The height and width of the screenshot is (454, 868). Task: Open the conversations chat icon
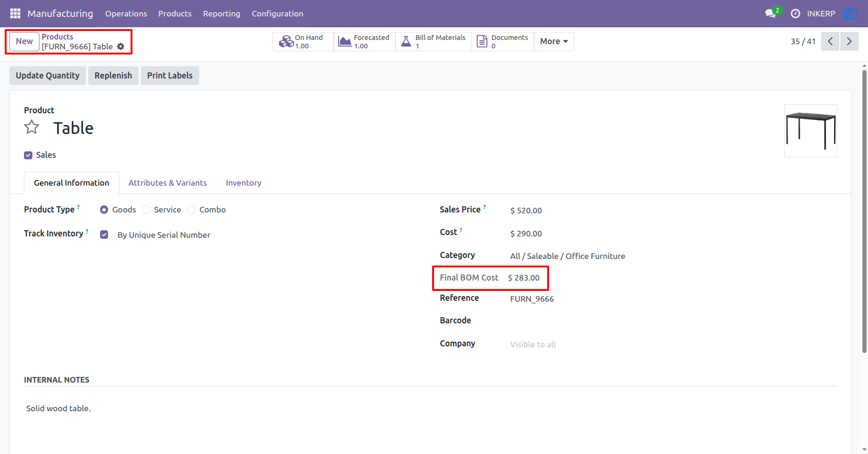click(770, 14)
